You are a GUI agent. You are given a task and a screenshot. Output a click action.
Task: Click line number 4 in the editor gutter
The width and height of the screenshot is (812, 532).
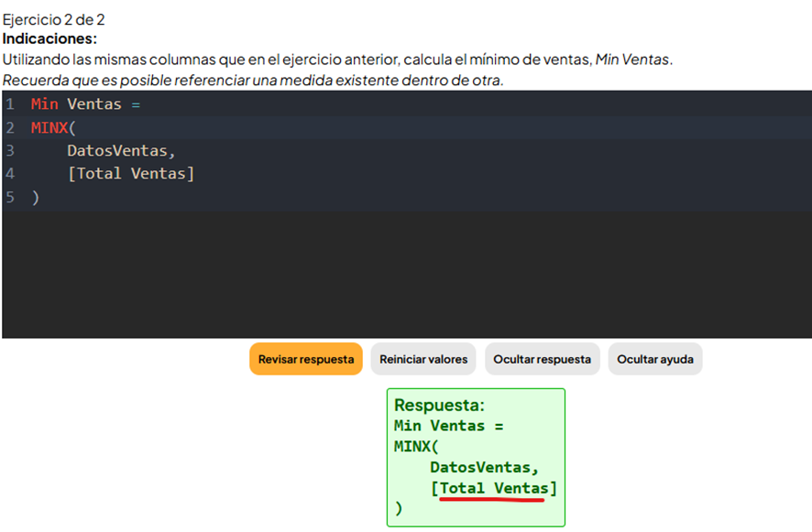point(9,173)
